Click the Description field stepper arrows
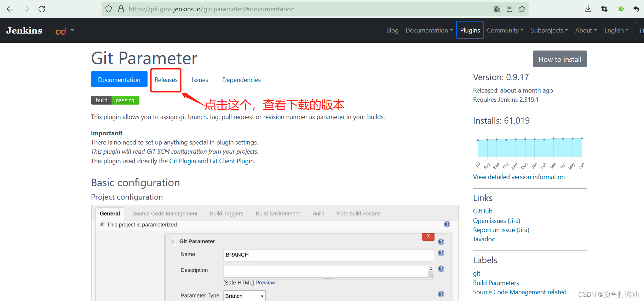The height and width of the screenshot is (301, 644). pyautogui.click(x=431, y=269)
